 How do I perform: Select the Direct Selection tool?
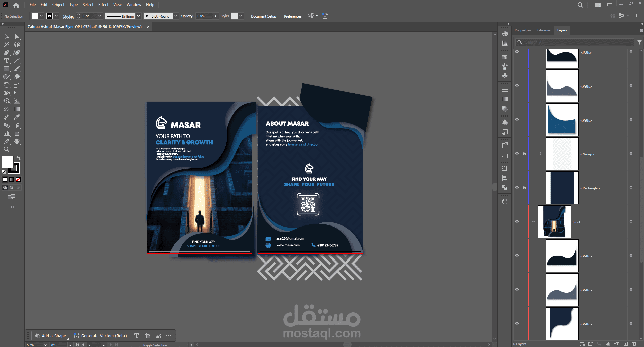[x=17, y=36]
